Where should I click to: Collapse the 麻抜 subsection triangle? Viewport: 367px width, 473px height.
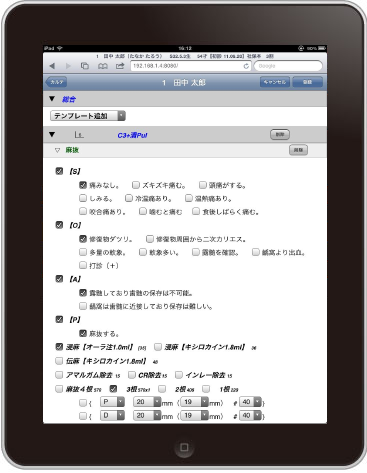57,150
